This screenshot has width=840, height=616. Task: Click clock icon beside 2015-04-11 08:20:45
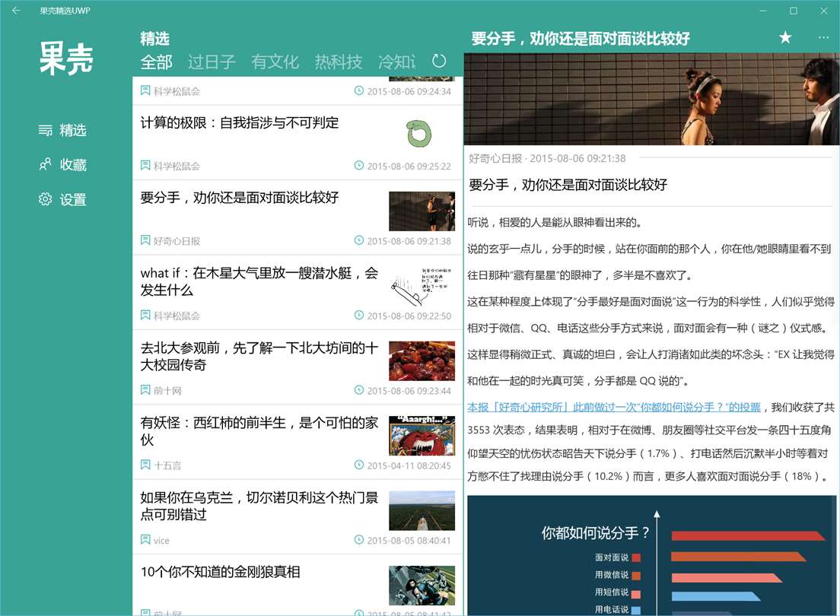click(x=359, y=465)
